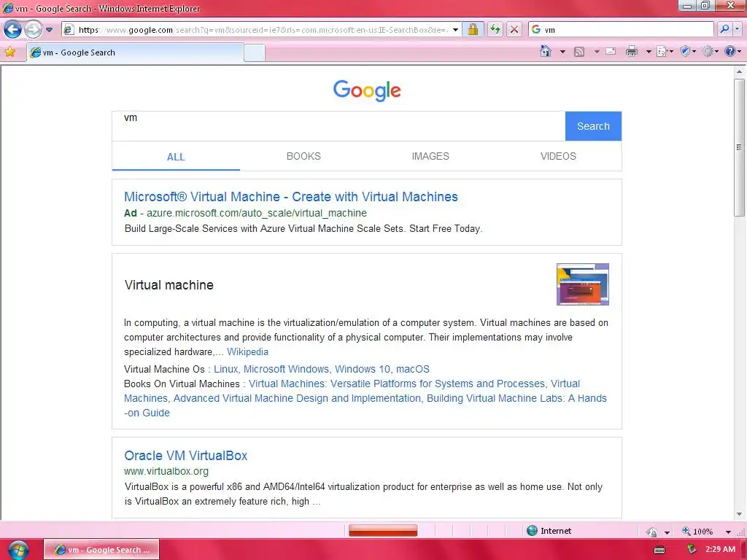Click the 2:29 AM system clock
747x560 pixels.
click(x=720, y=549)
